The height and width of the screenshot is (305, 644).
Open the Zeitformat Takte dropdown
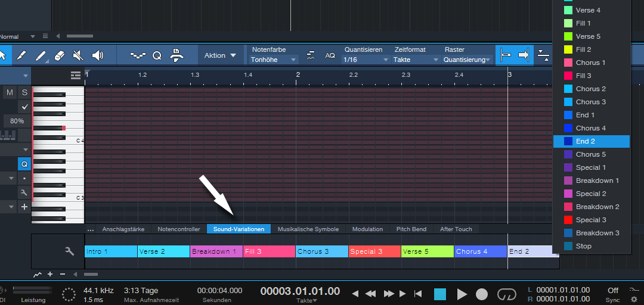click(x=415, y=60)
